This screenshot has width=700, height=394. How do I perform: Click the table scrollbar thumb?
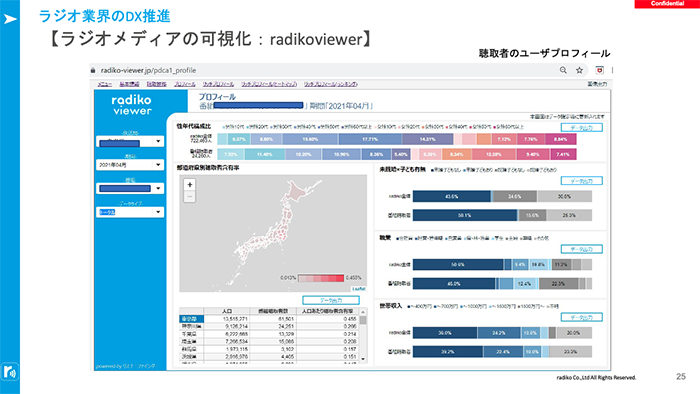(363, 320)
